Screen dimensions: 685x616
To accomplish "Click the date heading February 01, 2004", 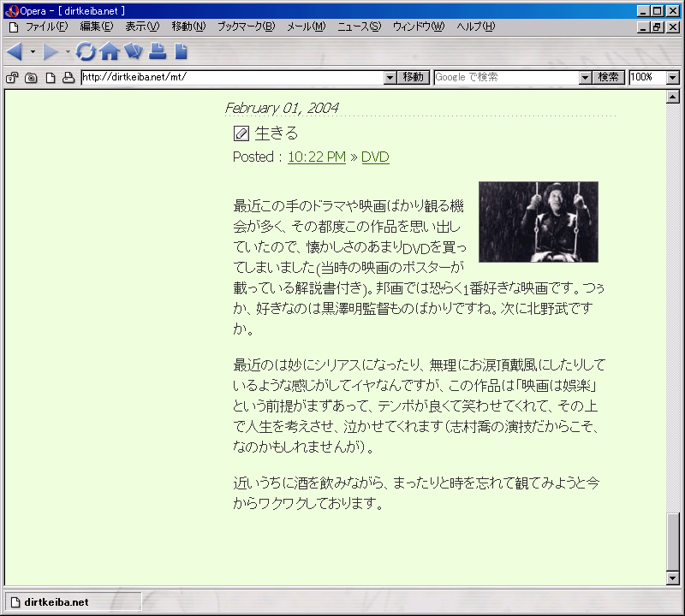I will [x=282, y=108].
